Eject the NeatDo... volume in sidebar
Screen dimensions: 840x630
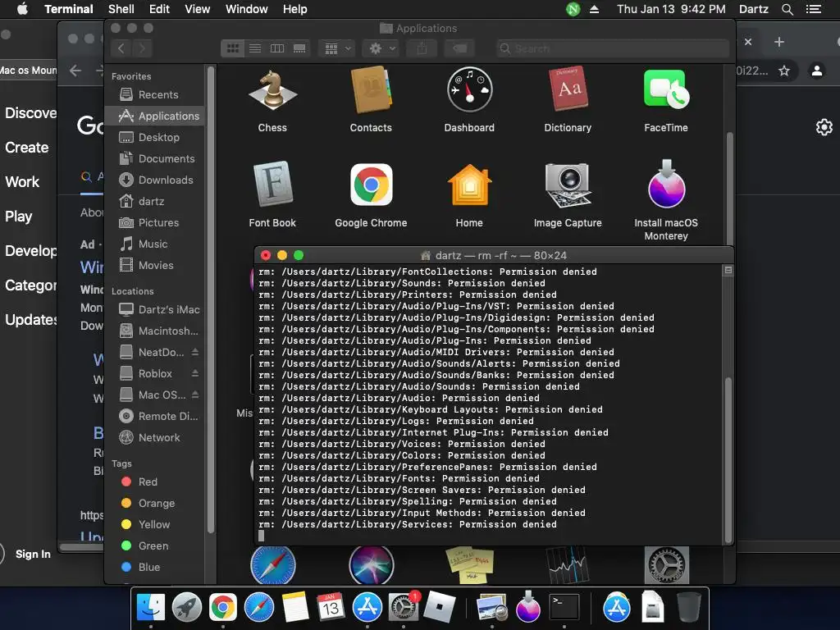coord(195,352)
